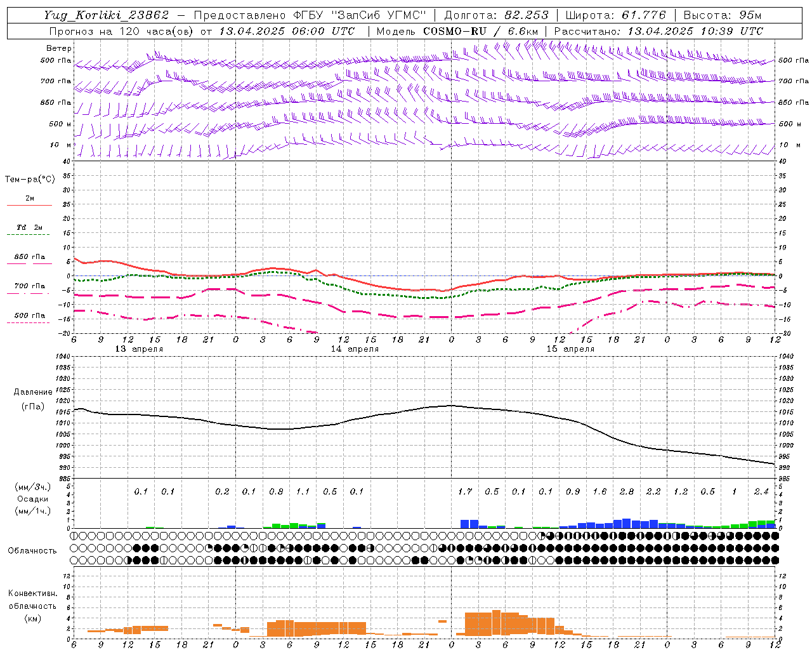The width and height of the screenshot is (812, 650).
Task: Click the precipitation value 0.9
Action: (x=573, y=492)
